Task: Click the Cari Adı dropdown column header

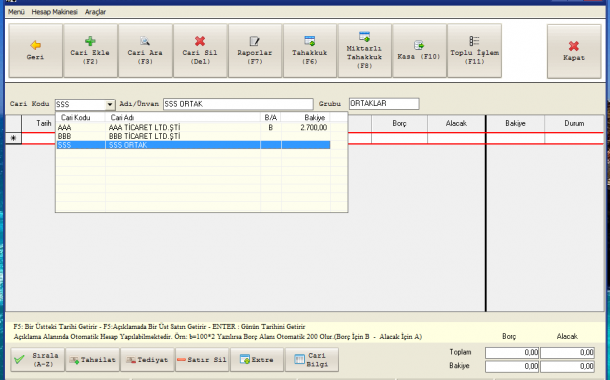Action: tap(183, 117)
